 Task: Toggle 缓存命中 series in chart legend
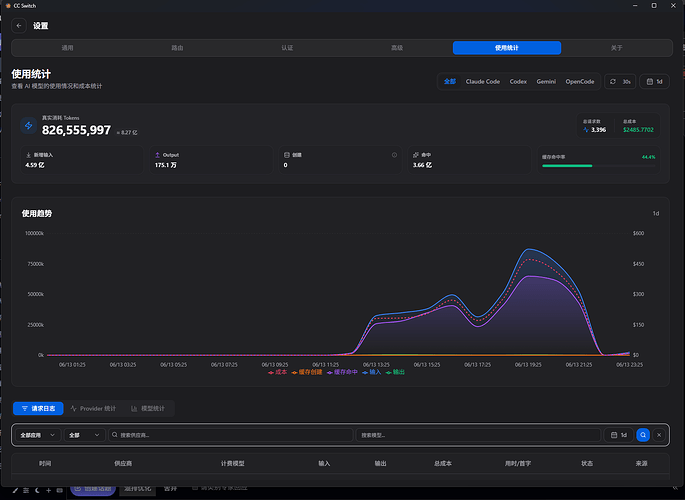coord(342,372)
